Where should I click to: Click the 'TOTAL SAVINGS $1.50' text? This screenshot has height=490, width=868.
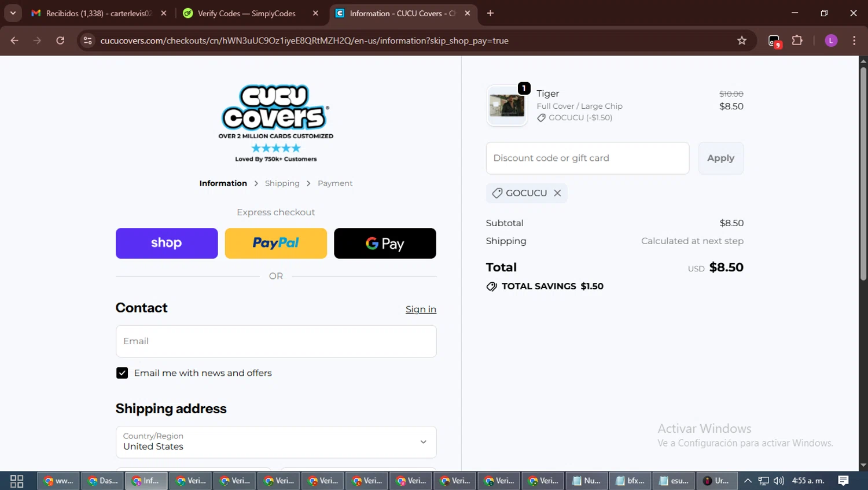point(553,286)
